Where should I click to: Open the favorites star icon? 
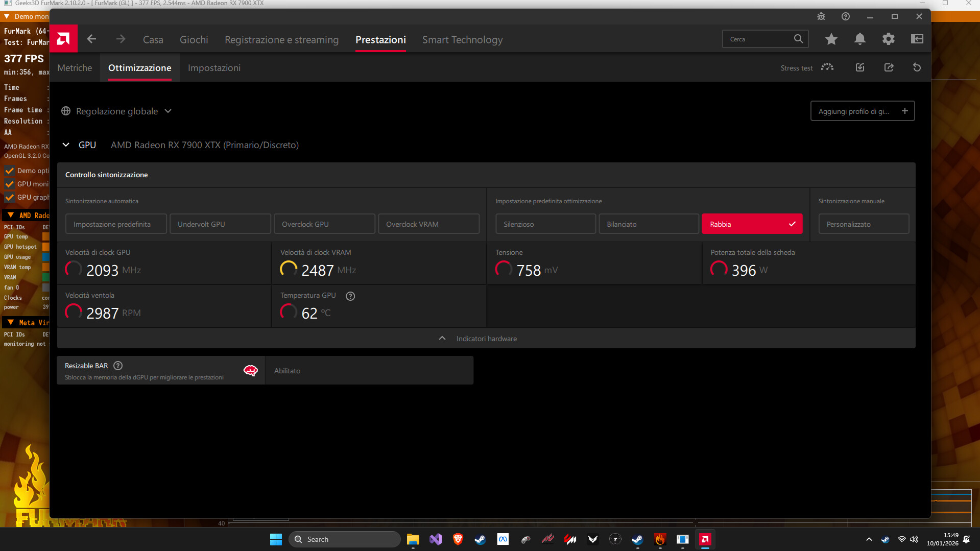tap(831, 39)
